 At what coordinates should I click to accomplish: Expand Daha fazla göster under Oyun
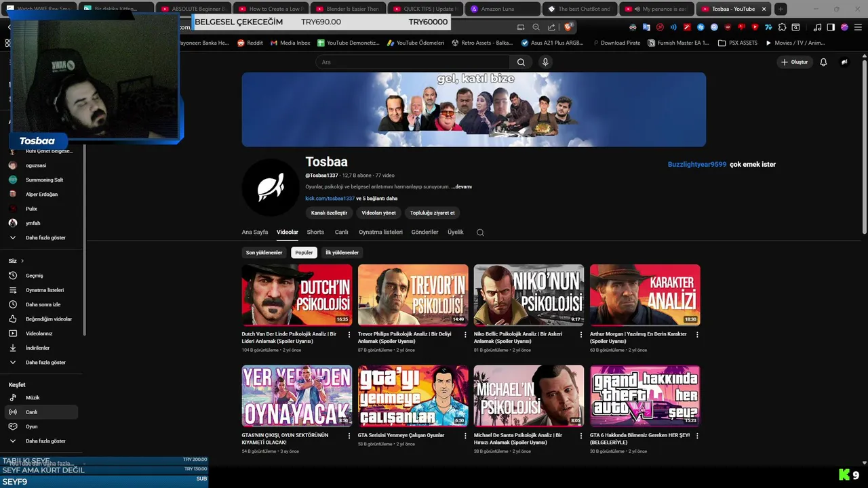[42, 441]
